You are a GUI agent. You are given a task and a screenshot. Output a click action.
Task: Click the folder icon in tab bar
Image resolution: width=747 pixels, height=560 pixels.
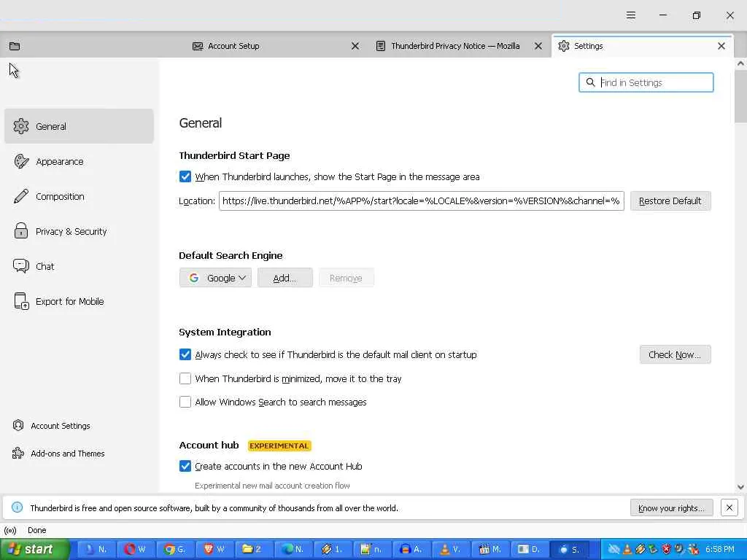(x=15, y=46)
